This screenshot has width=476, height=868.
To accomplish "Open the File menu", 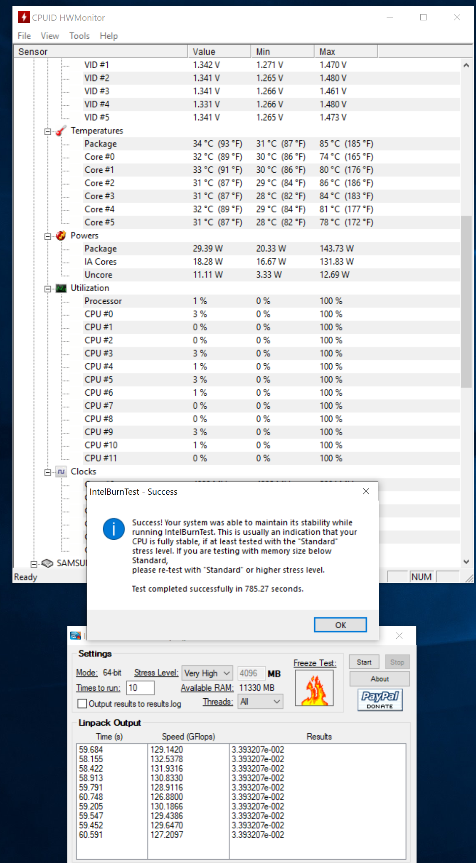I will (24, 36).
